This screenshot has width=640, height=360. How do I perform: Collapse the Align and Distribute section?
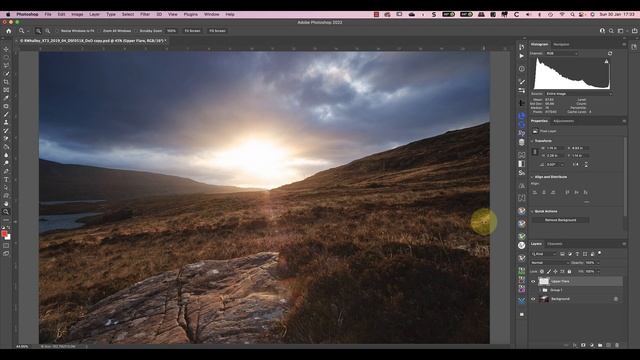point(532,177)
